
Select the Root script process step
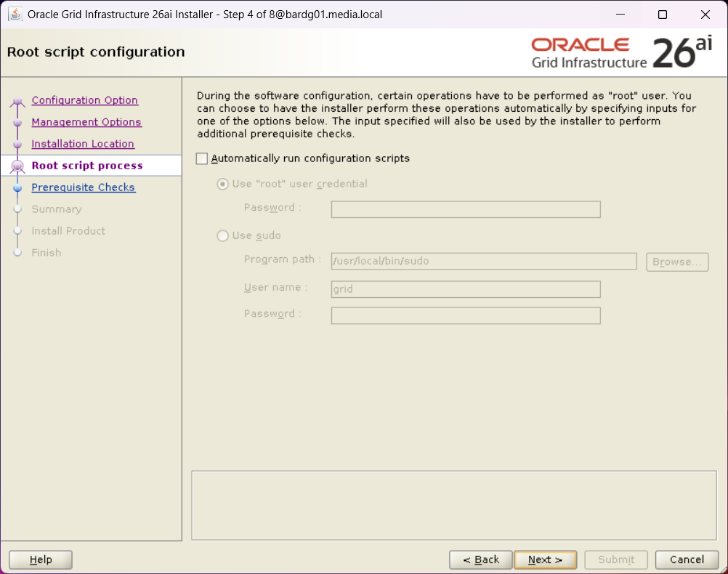tap(86, 166)
